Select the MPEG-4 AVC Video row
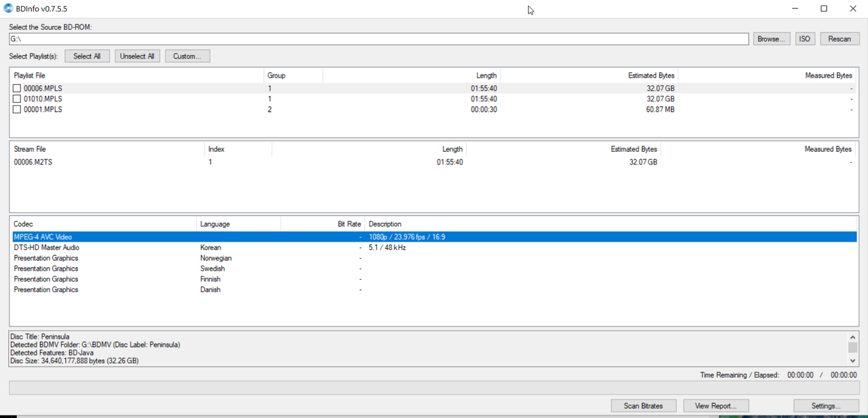868x418 pixels. (434, 237)
